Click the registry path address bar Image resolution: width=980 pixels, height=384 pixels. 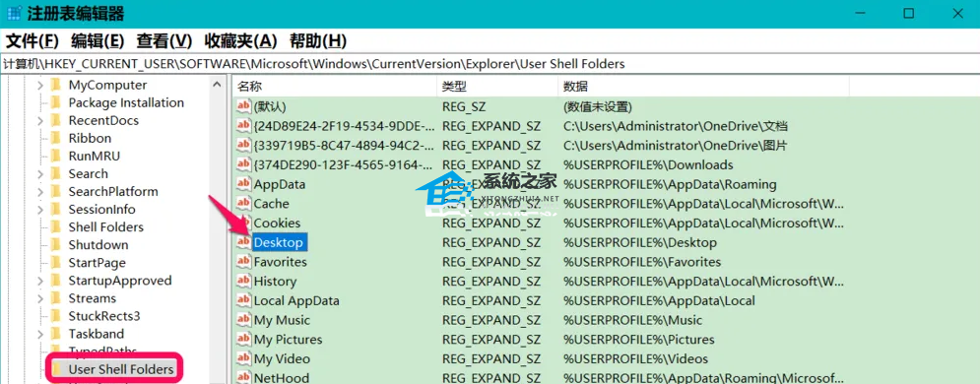pyautogui.click(x=490, y=64)
